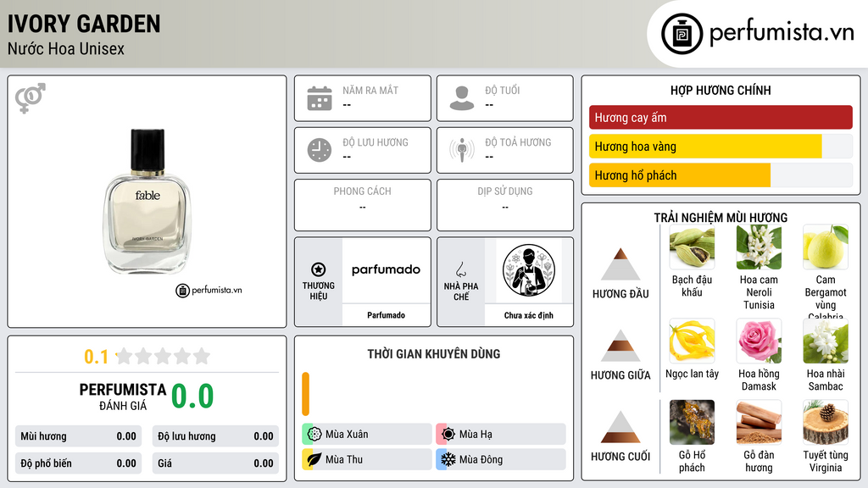This screenshot has width=868, height=488.
Task: Click the Trải nghiệm mùi hương heading
Action: pos(721,218)
